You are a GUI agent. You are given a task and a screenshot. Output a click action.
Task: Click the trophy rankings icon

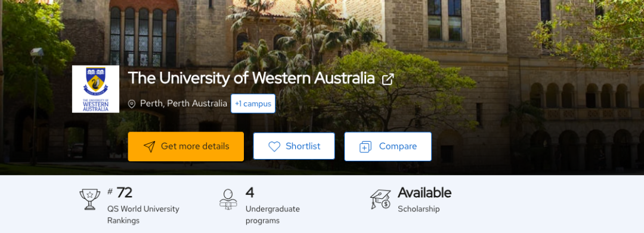point(90,199)
